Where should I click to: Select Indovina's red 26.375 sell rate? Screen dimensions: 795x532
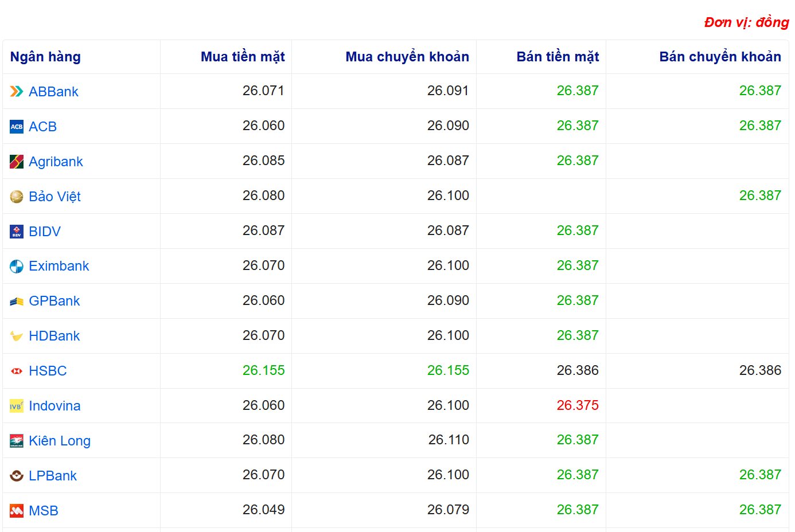tap(577, 405)
